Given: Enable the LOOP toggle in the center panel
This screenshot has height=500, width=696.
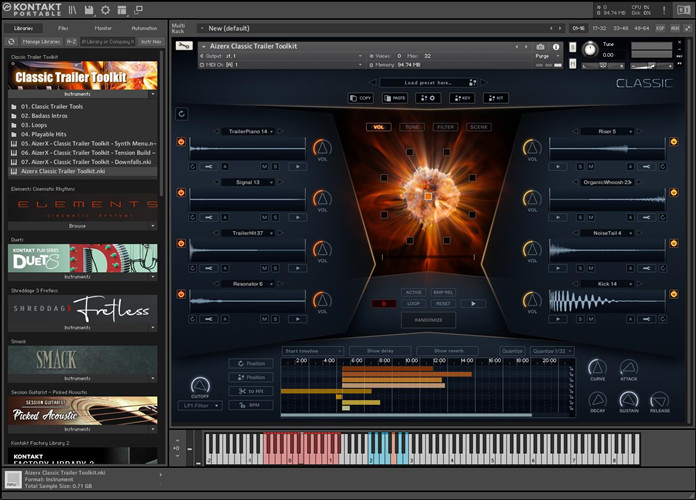Looking at the screenshot, I should 414,303.
